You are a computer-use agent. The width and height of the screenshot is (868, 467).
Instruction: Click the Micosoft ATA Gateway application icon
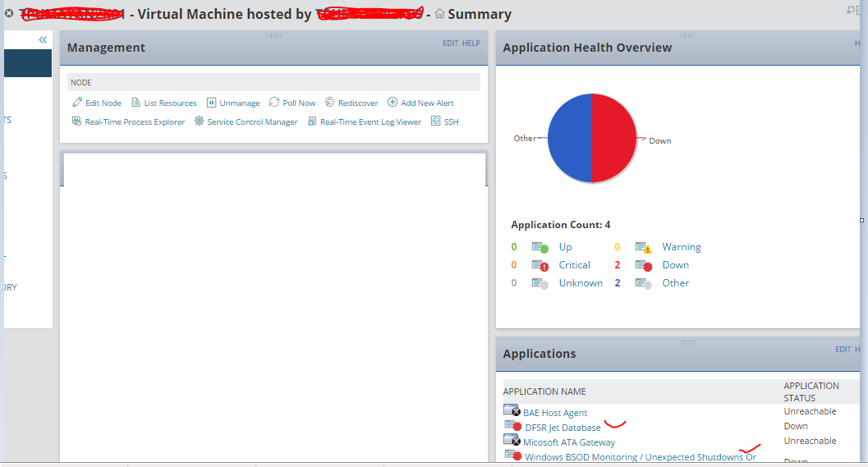coord(512,440)
